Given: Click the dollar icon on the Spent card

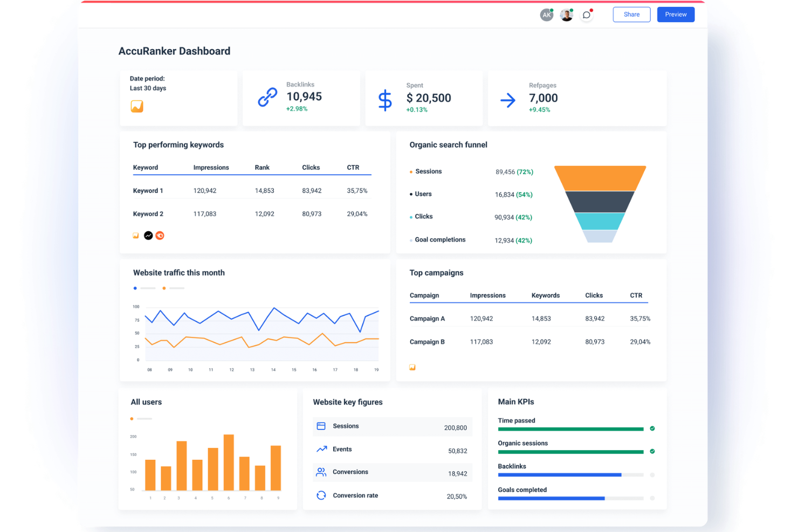Looking at the screenshot, I should [x=385, y=99].
